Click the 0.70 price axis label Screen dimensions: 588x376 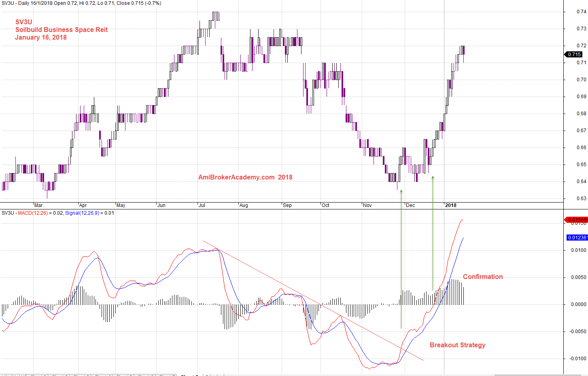point(581,80)
